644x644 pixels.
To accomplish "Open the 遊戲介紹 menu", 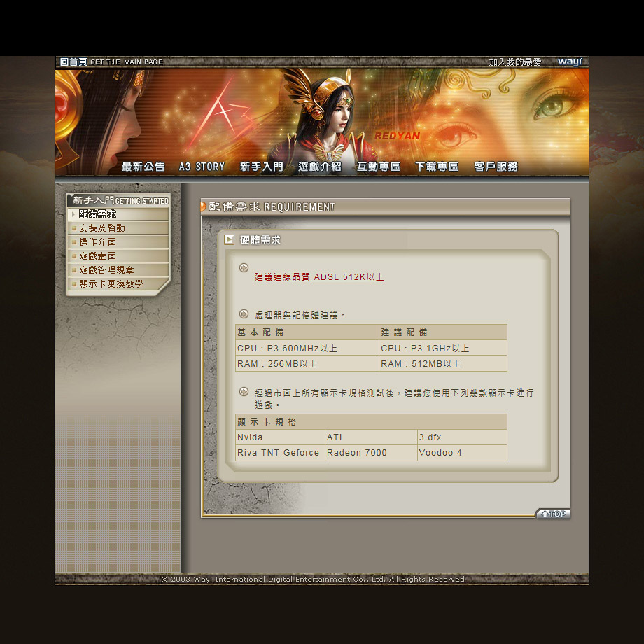I will [x=320, y=167].
